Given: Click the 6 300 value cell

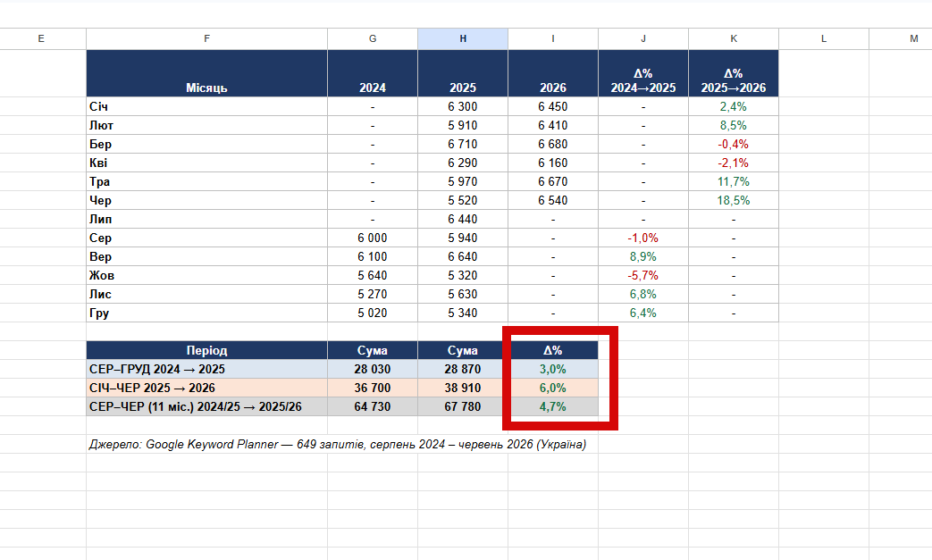Looking at the screenshot, I should [x=463, y=107].
